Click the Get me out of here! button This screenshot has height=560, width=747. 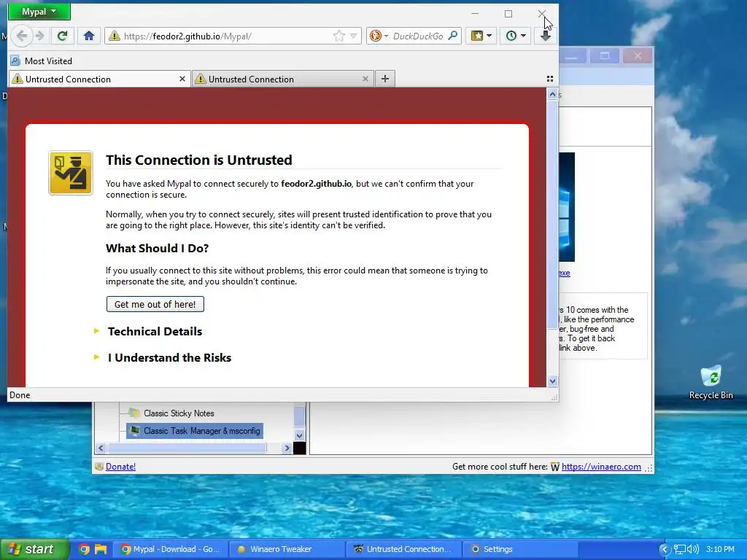coord(155,304)
